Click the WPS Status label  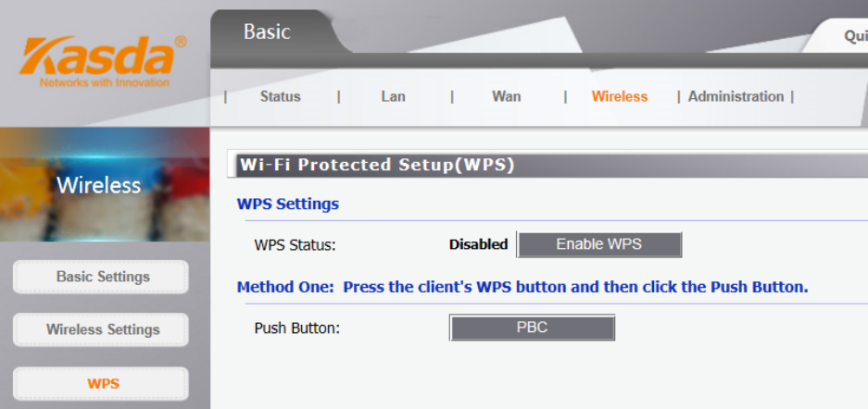(x=295, y=245)
